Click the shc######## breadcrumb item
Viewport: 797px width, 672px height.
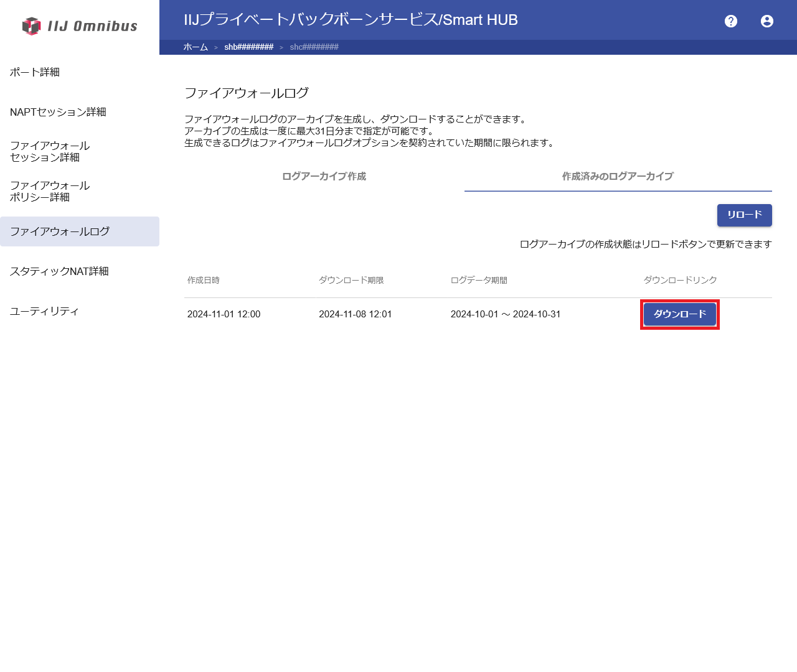314,47
